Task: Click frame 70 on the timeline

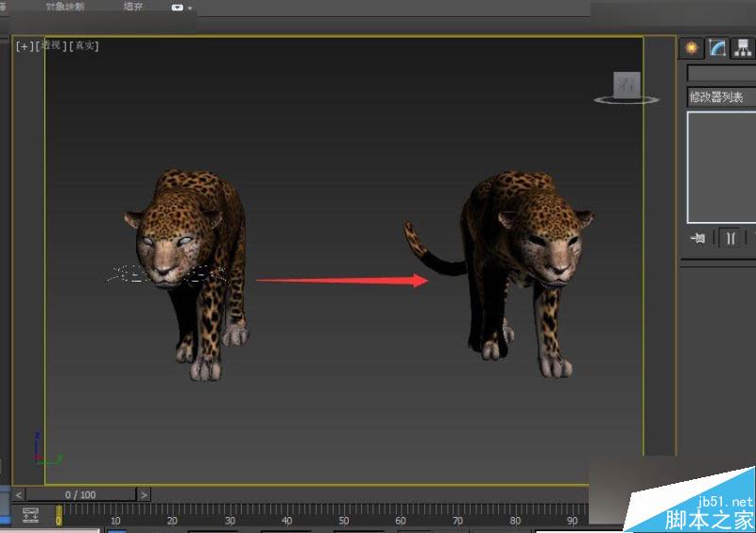Action: [x=457, y=521]
